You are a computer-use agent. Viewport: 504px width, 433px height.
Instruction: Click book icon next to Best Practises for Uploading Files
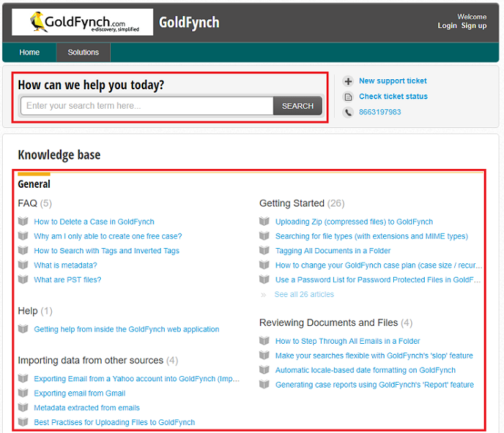tap(23, 421)
